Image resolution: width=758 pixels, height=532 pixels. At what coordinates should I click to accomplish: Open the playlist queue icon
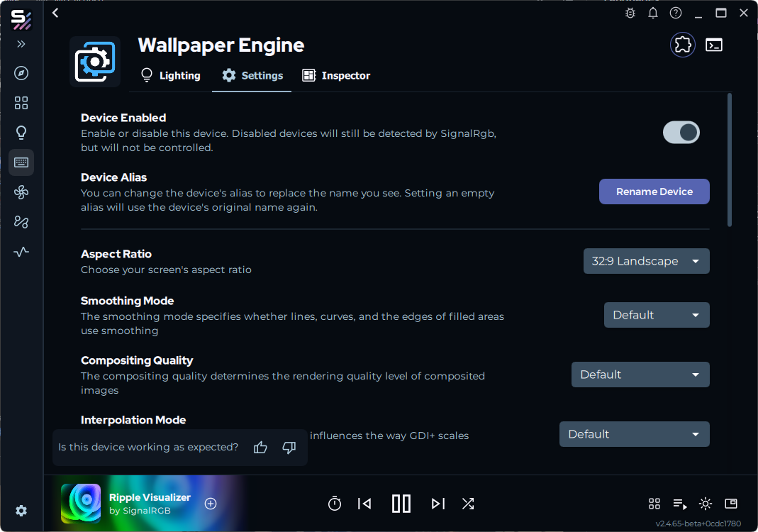(680, 504)
